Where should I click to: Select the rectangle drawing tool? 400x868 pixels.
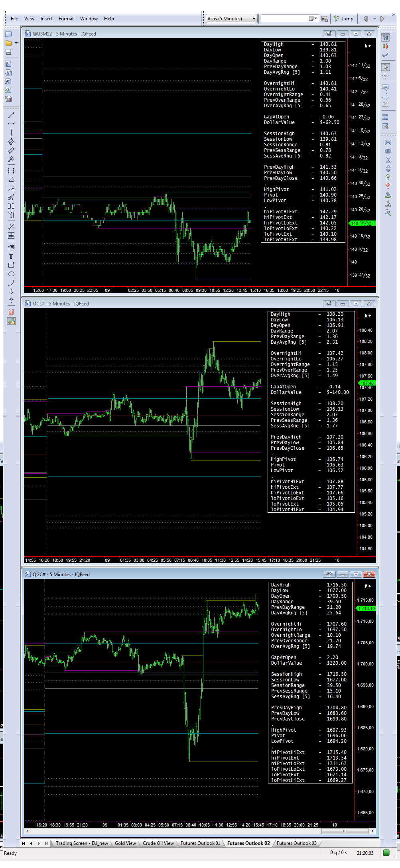(11, 265)
